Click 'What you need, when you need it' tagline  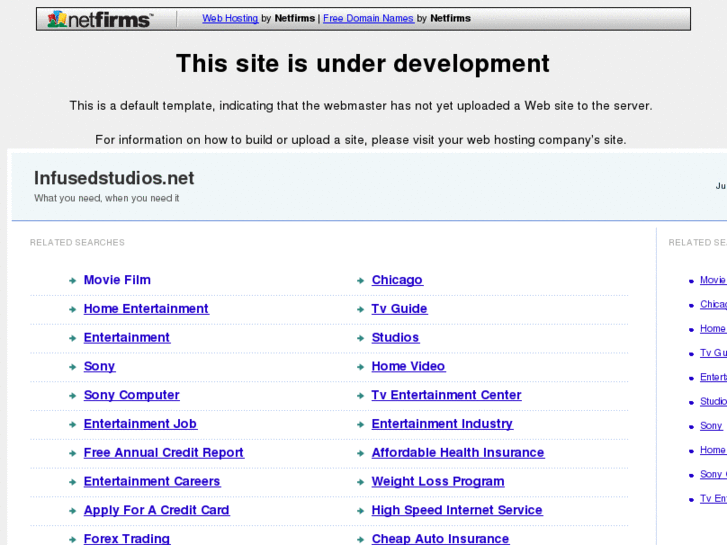[x=107, y=198]
